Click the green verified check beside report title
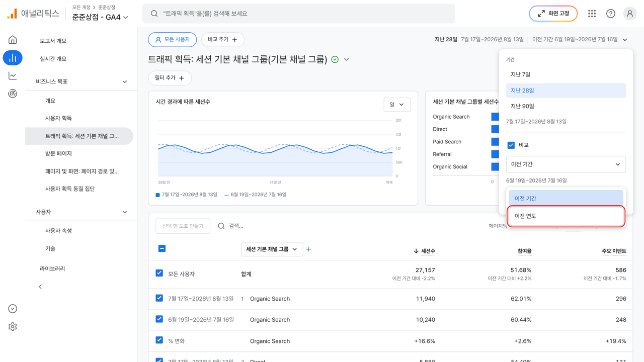The height and width of the screenshot is (362, 644). coord(335,59)
